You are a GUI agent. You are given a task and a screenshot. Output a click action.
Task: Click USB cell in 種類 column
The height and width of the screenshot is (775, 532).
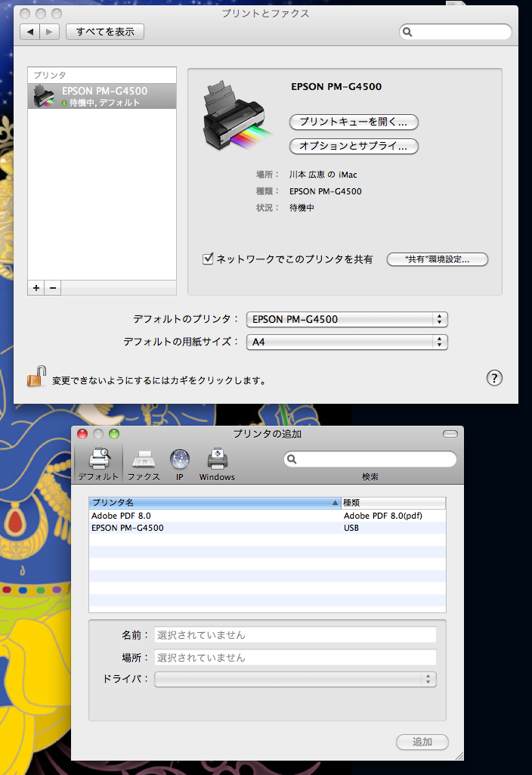point(351,528)
